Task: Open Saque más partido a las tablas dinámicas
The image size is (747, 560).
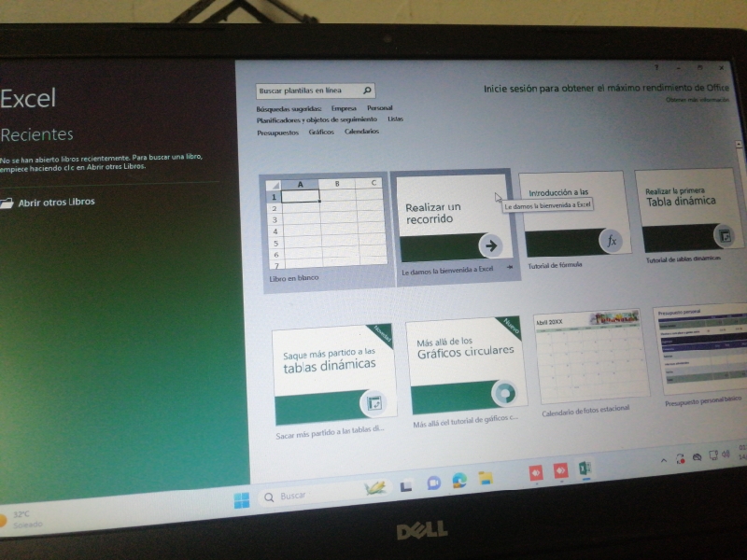Action: pos(333,382)
